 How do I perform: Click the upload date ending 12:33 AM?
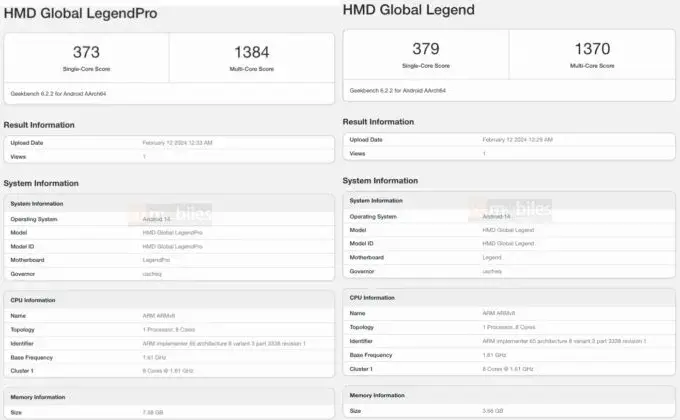click(177, 143)
